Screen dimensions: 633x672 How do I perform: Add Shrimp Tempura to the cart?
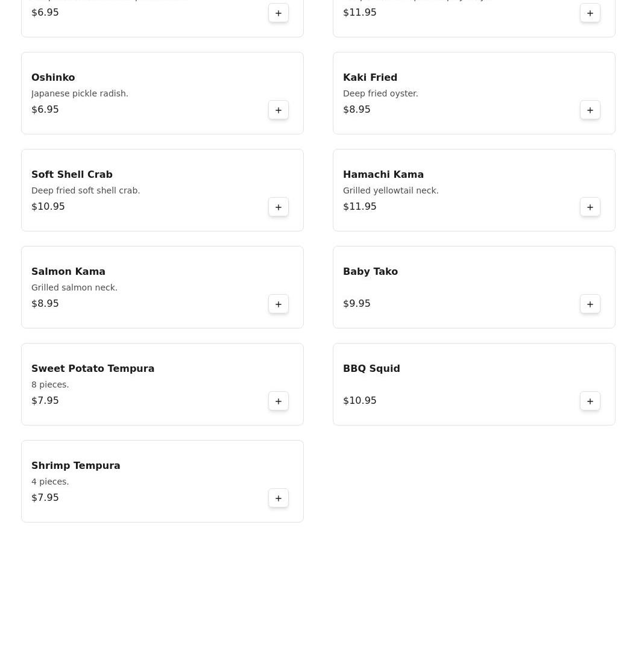pos(279,498)
